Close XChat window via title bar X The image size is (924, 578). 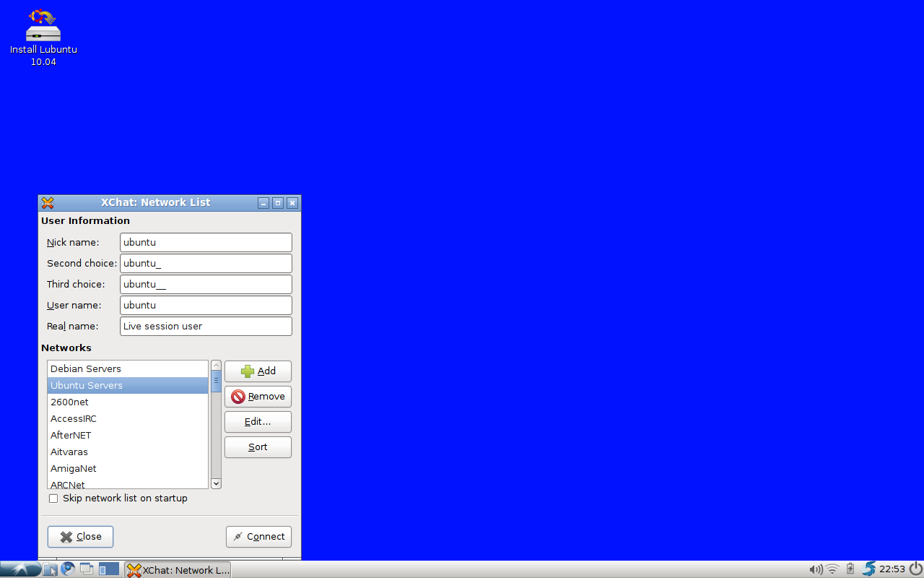point(292,203)
